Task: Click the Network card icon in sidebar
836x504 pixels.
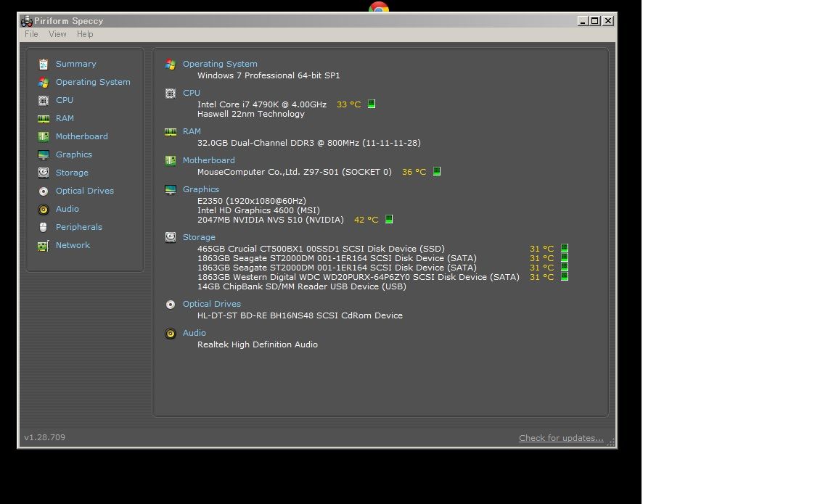Action: pos(44,246)
